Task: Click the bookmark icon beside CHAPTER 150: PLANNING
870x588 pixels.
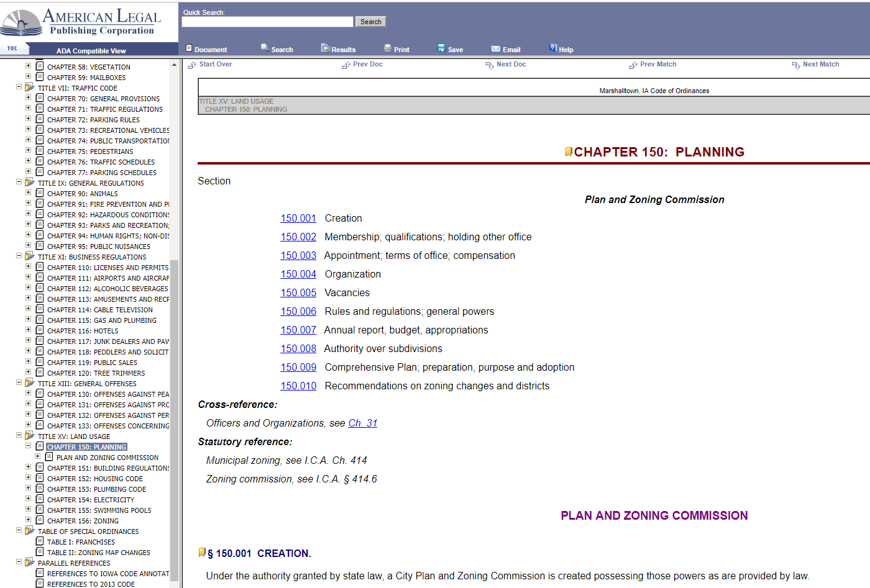Action: point(567,151)
